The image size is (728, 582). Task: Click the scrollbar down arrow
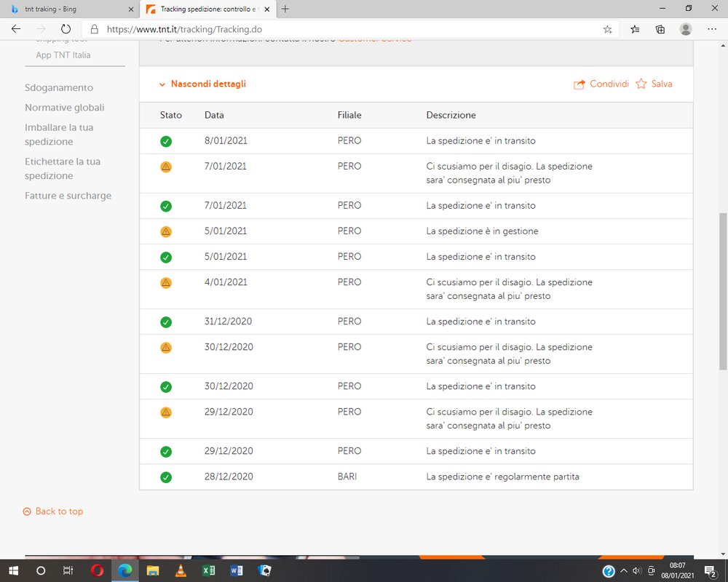[x=723, y=554]
